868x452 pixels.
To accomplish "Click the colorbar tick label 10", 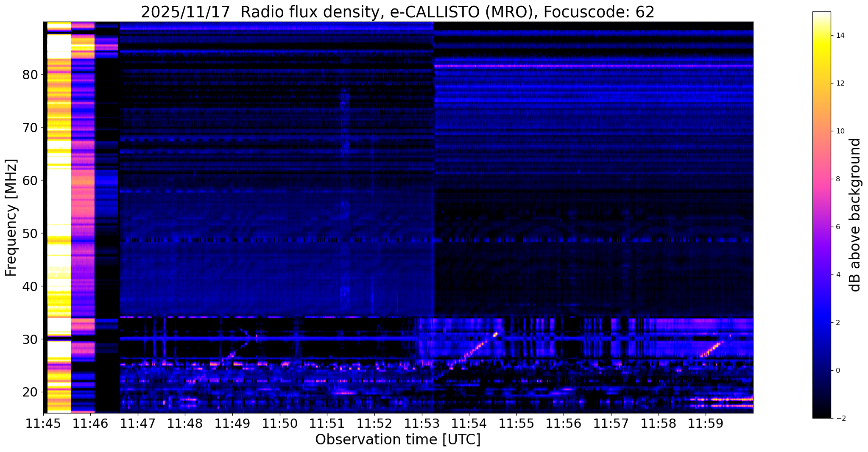I will 839,131.
